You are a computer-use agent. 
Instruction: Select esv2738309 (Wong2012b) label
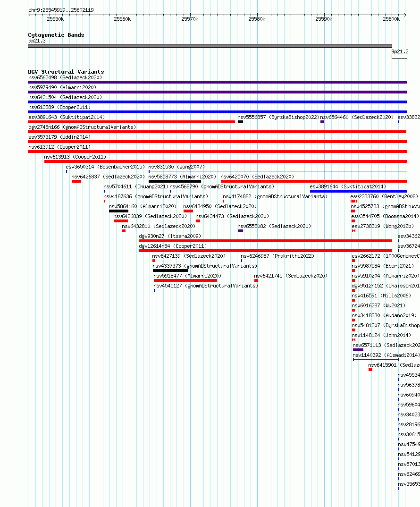[x=383, y=226]
